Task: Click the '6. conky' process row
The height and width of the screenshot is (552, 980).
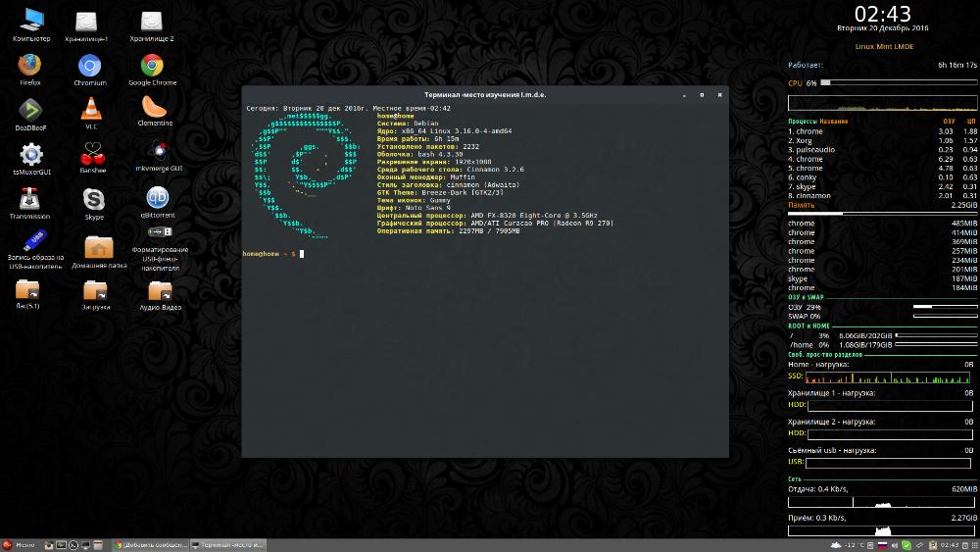Action: click(883, 177)
